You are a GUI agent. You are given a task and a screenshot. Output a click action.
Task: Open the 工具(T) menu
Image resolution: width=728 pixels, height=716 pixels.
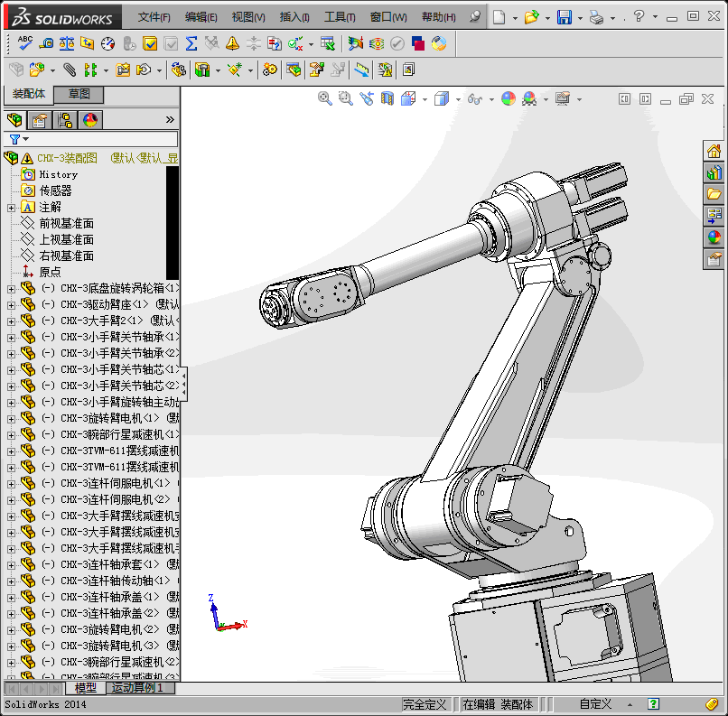click(340, 17)
